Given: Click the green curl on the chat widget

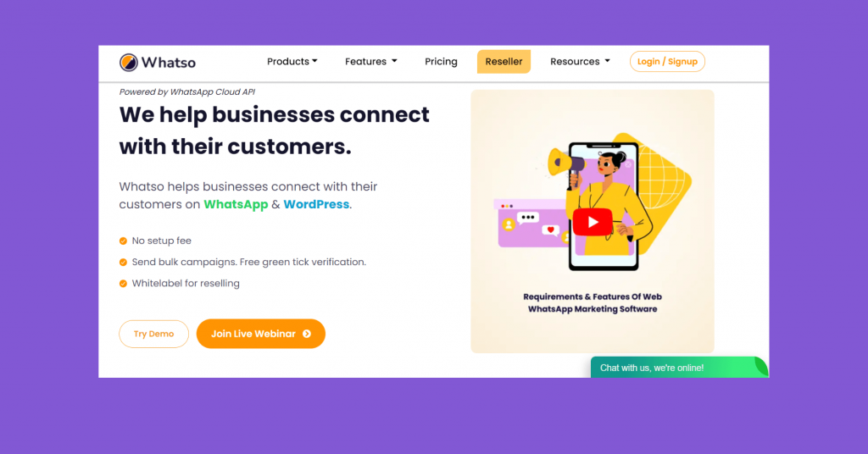Looking at the screenshot, I should (761, 367).
